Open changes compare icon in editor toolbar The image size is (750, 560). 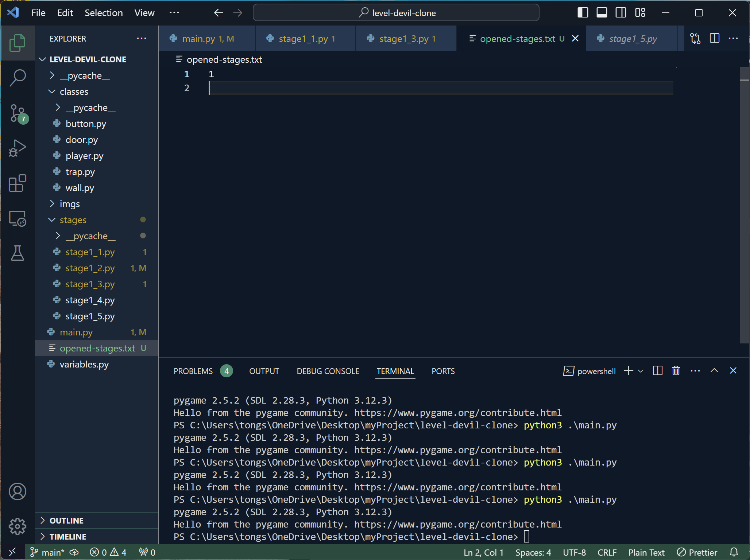pos(695,38)
